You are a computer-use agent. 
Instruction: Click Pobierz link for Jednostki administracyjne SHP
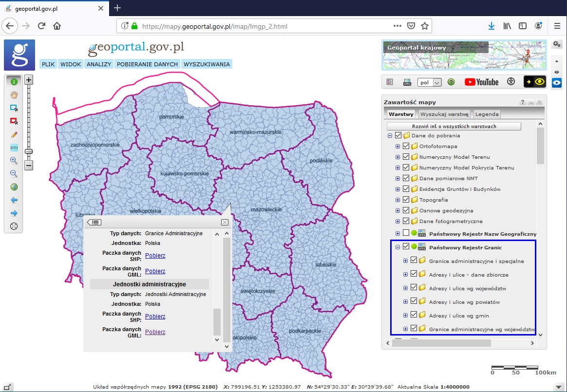coord(155,317)
